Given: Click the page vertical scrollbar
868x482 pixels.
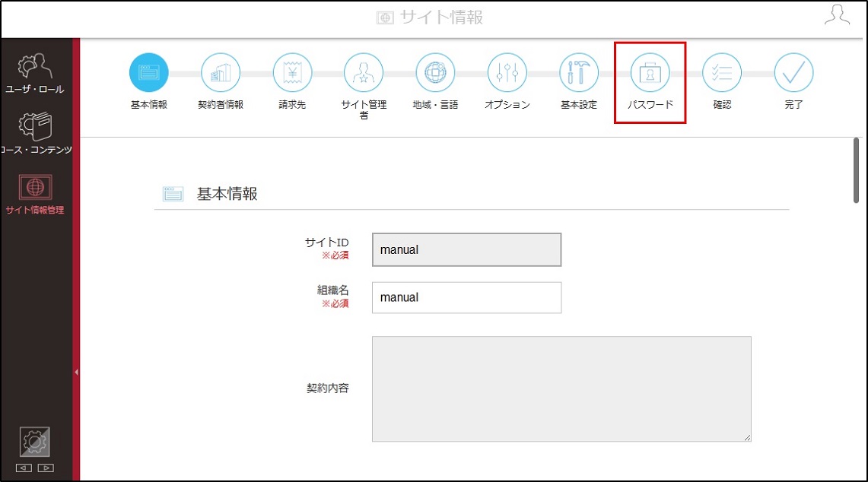Looking at the screenshot, I should click(856, 170).
